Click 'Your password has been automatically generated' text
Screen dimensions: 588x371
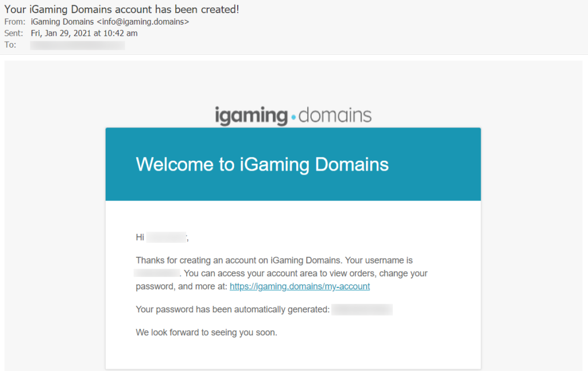click(233, 310)
